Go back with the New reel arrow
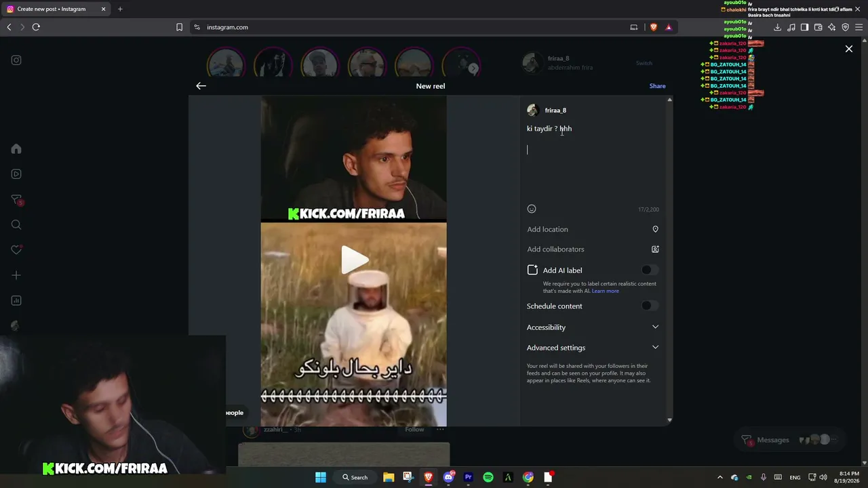 [x=201, y=85]
